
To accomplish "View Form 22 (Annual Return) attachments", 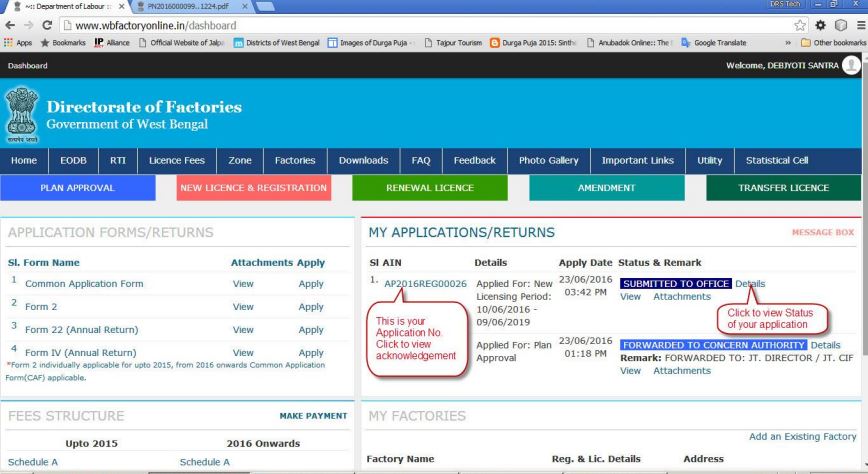I will click(x=243, y=329).
